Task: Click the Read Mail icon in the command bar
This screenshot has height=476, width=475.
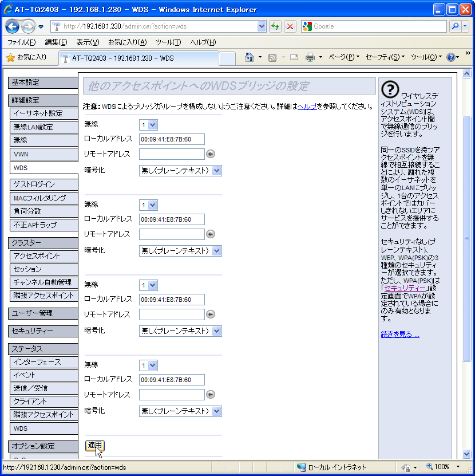Action: click(x=294, y=57)
